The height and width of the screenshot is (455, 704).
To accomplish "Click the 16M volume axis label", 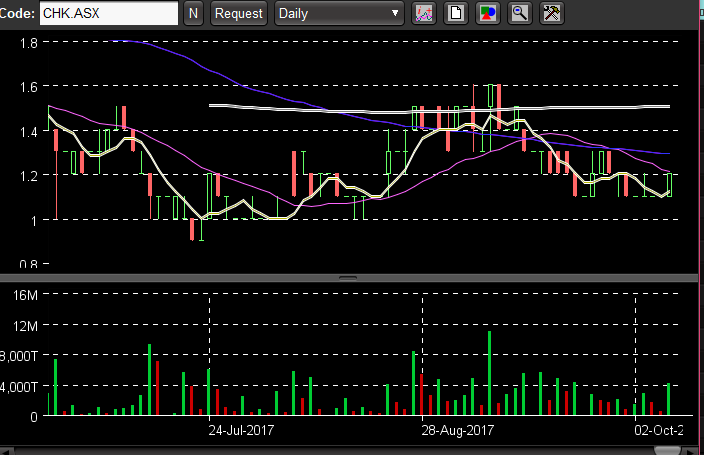I will (x=26, y=295).
